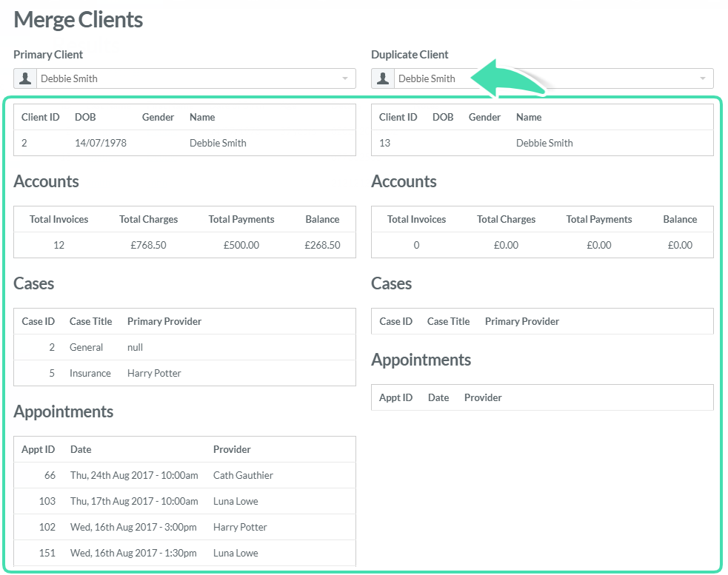Click primary Gender column header
The height and width of the screenshot is (575, 728).
coord(158,117)
